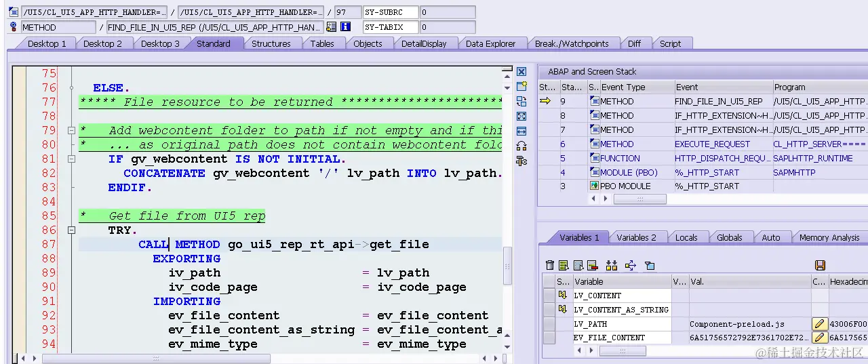The height and width of the screenshot is (364, 868).
Task: Collapse the TRY block at line 86
Action: pyautogui.click(x=71, y=230)
